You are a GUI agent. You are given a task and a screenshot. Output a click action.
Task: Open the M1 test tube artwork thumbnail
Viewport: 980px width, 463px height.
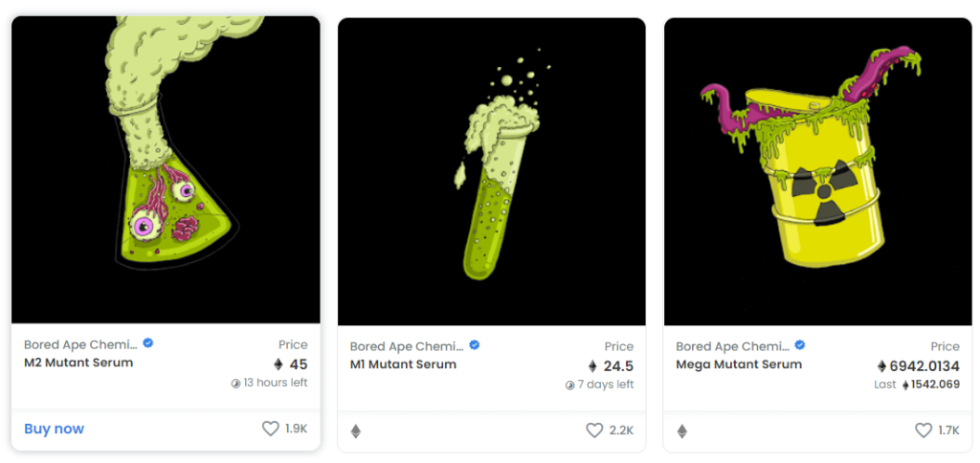tap(492, 172)
